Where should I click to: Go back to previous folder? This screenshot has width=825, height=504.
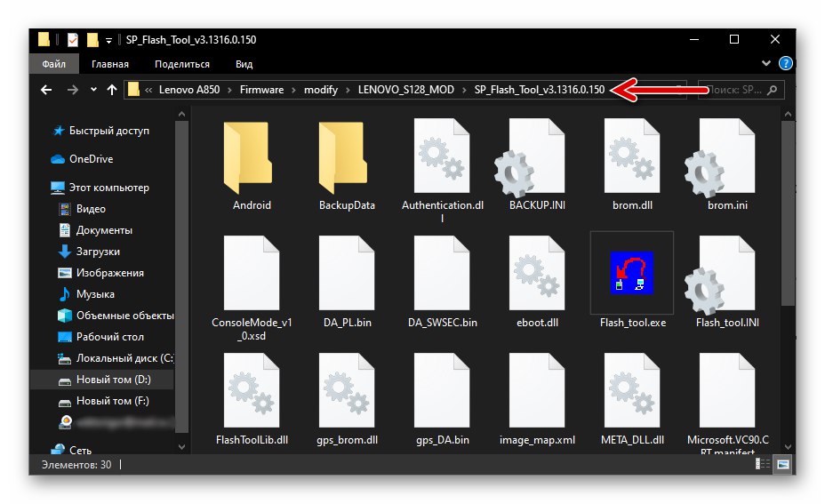46,90
